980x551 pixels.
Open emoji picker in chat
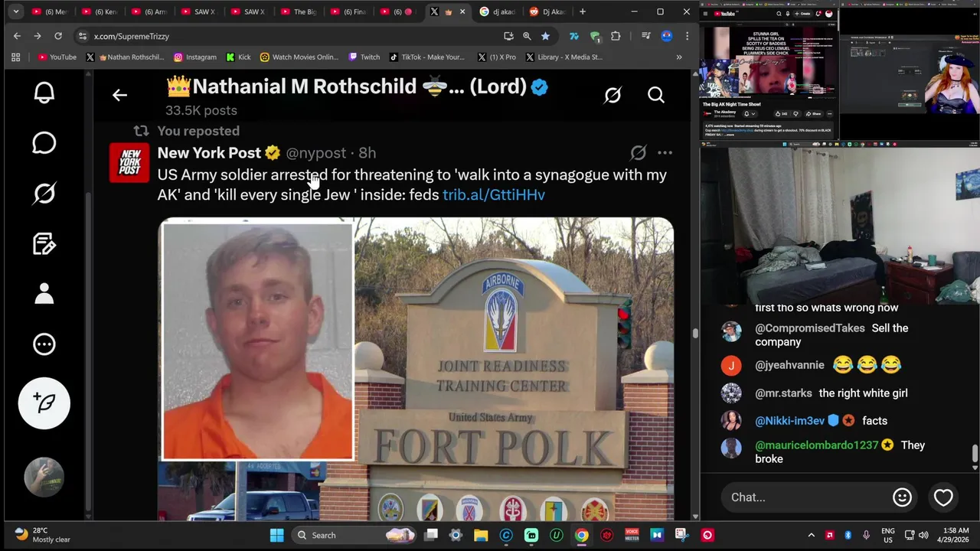(902, 497)
